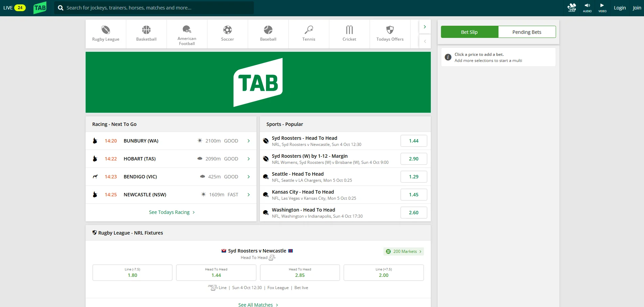Expand Bunbury (WA) race chevron

point(249,141)
